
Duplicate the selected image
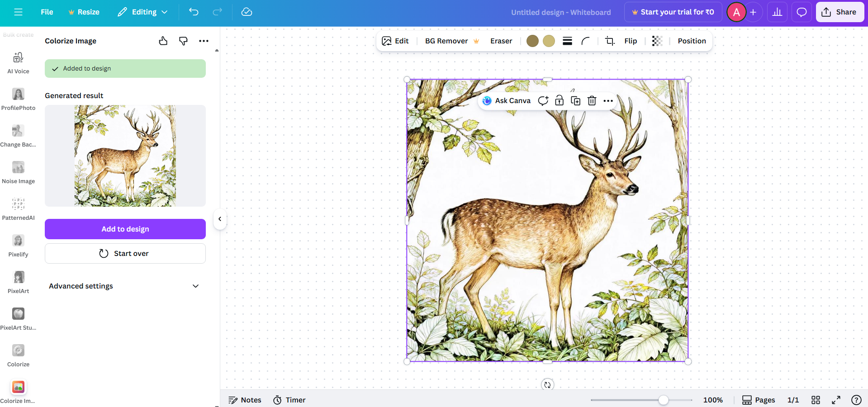[575, 101]
